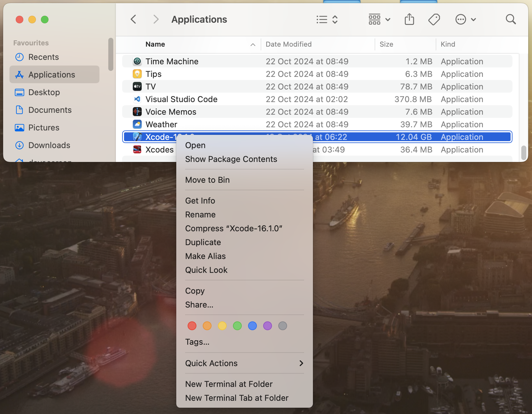Choose Compress “Xcode-16.1.0”
Image resolution: width=532 pixels, height=414 pixels.
245,228
